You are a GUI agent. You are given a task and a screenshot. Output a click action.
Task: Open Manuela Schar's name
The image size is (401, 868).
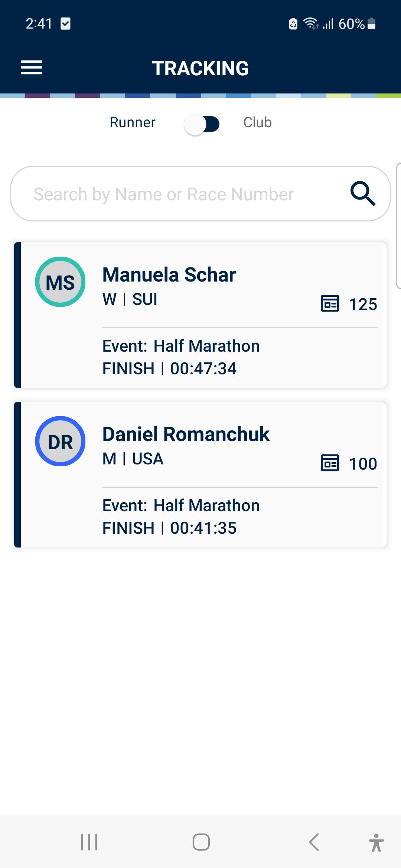169,275
